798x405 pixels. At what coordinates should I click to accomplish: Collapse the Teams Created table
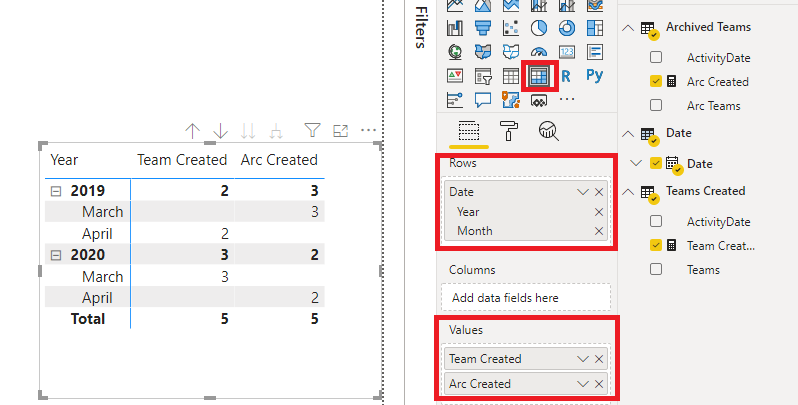tap(629, 191)
